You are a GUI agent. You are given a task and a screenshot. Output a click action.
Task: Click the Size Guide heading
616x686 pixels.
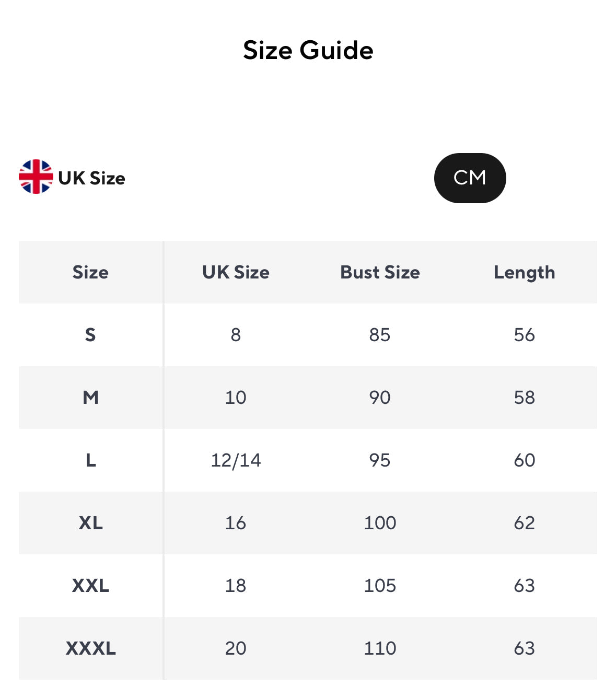click(x=308, y=50)
